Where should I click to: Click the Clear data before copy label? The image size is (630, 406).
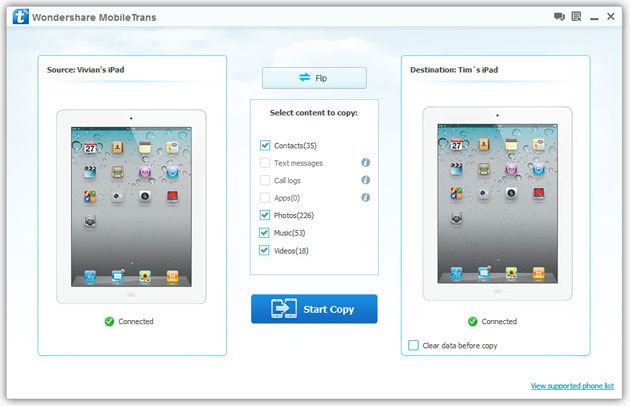click(x=460, y=346)
